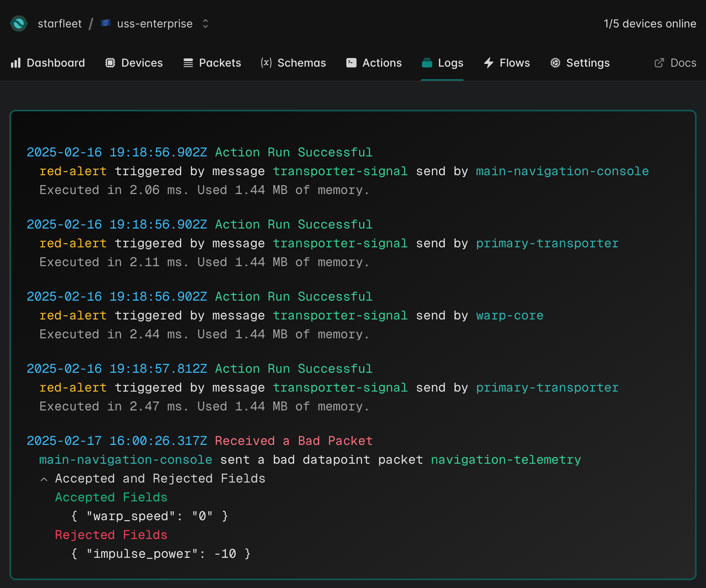Click the navigation-telemetry packet link
This screenshot has height=588, width=706.
(506, 460)
